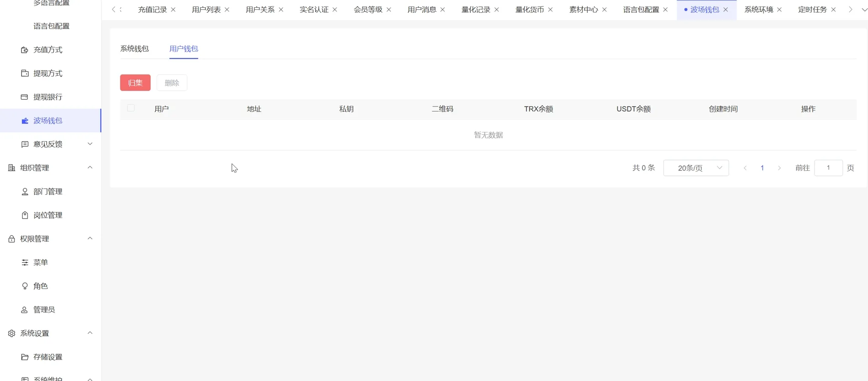This screenshot has width=868, height=381.
Task: Close the 语言包配置 tab
Action: 665,10
